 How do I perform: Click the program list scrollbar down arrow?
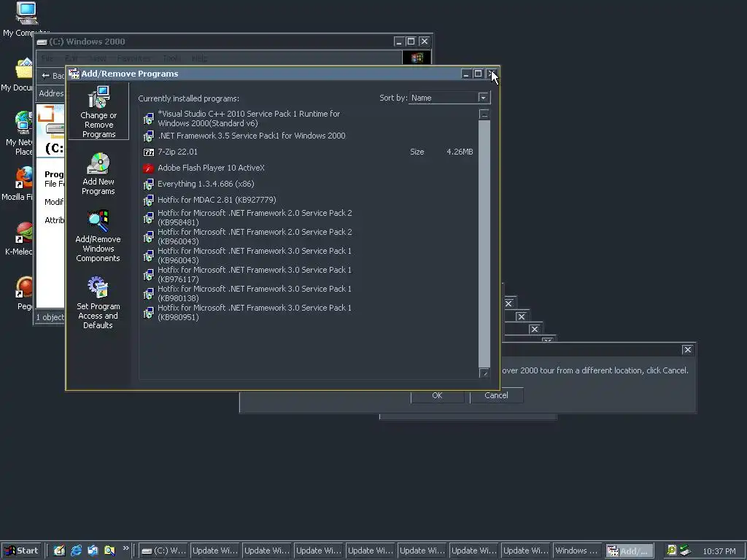[484, 373]
